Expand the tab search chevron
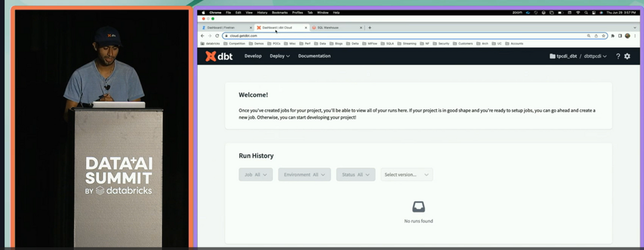 point(635,27)
